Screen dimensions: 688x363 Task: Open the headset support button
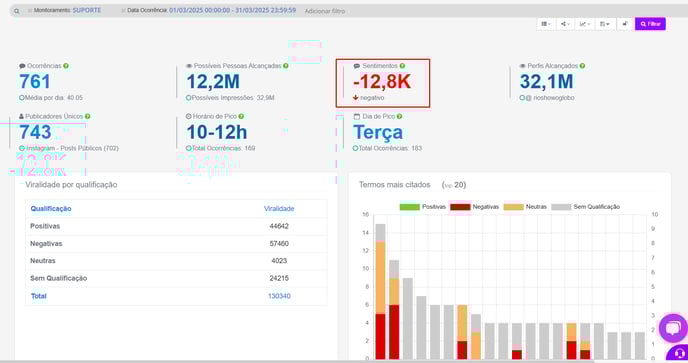[x=679, y=354]
